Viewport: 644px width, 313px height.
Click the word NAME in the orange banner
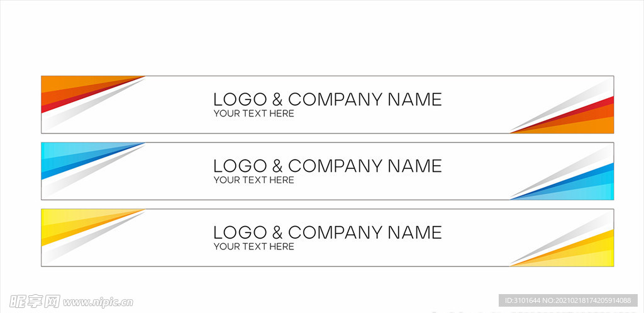415,100
